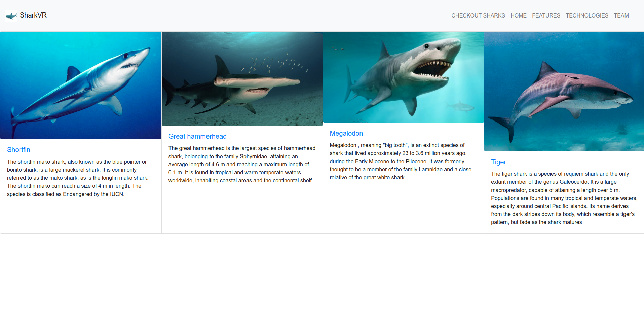Open the SharkVR brand name link
The image size is (644, 310).
tap(33, 15)
